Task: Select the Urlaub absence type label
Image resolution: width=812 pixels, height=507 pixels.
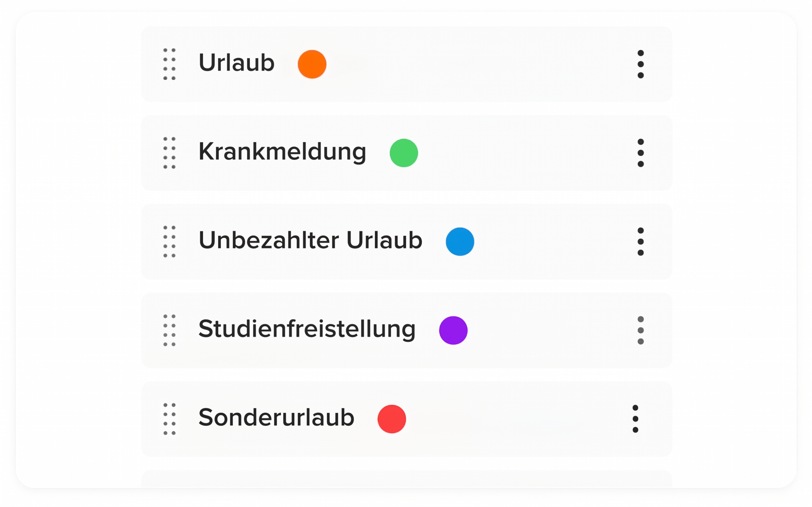Action: click(x=236, y=63)
